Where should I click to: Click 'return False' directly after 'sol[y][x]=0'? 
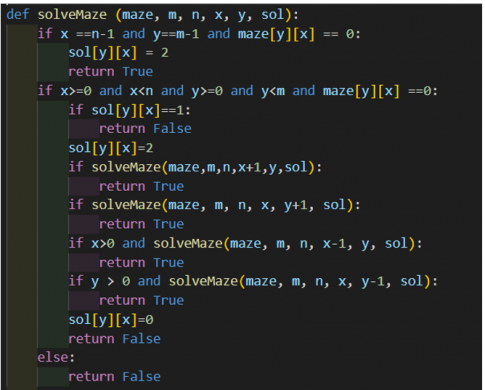[114, 339]
